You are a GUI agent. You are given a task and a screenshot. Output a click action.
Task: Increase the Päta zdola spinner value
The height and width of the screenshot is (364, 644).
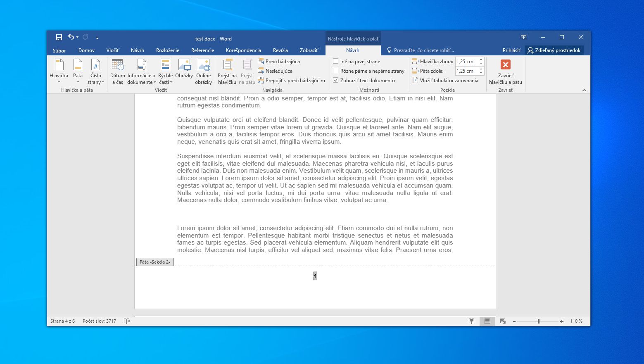coord(481,69)
